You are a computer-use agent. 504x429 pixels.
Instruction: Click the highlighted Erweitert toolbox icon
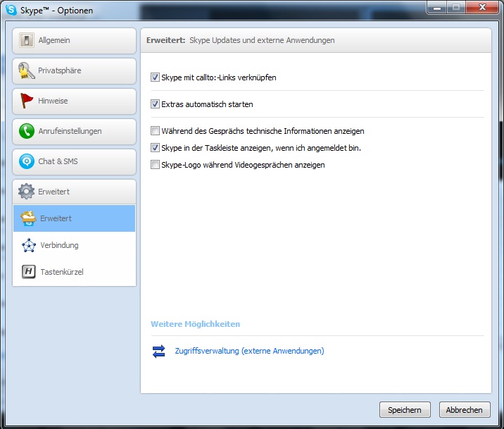[x=28, y=218]
